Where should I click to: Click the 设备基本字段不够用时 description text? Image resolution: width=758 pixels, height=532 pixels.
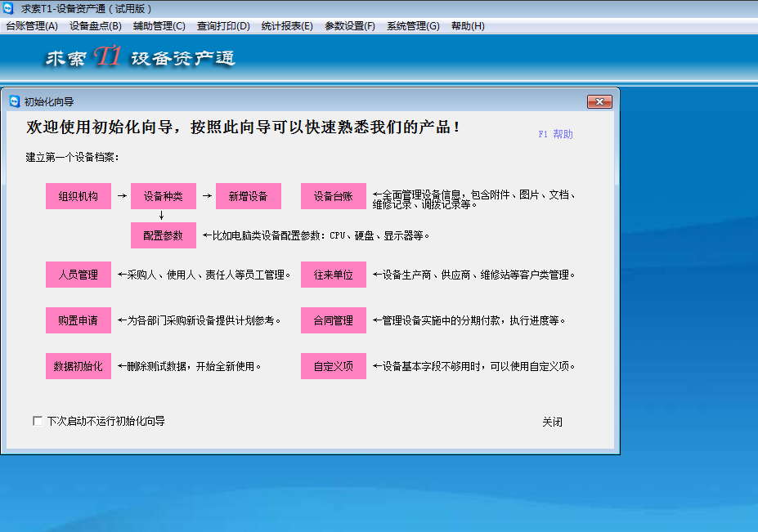coord(474,366)
